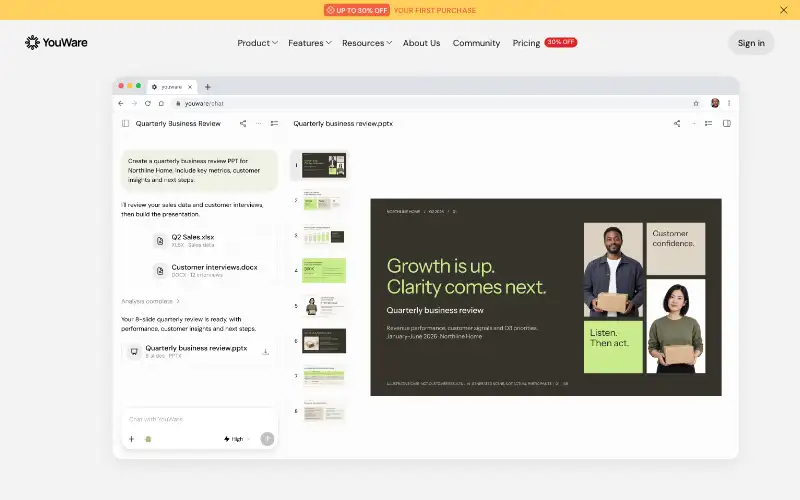This screenshot has width=800, height=500.
Task: Select slide 1 thumbnail
Action: 323,165
